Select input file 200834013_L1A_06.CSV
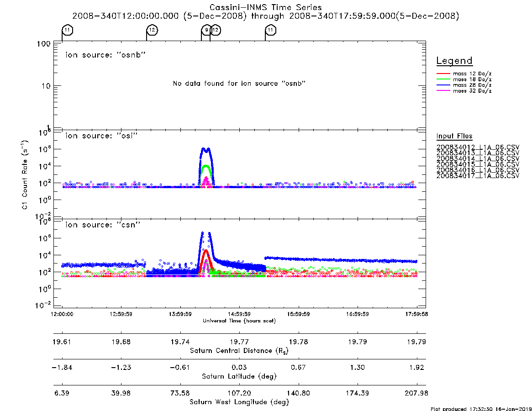Image resolution: width=532 pixels, height=411 pixels. (478, 153)
